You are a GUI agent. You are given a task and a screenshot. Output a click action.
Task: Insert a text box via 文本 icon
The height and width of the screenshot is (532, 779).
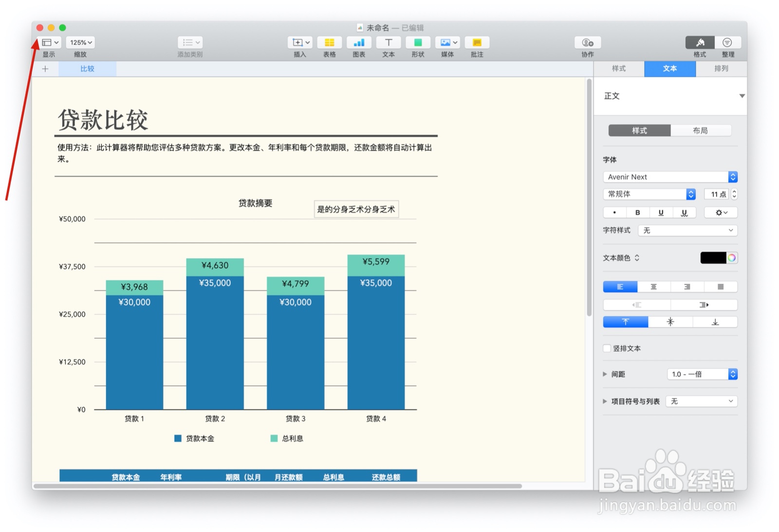pyautogui.click(x=388, y=43)
